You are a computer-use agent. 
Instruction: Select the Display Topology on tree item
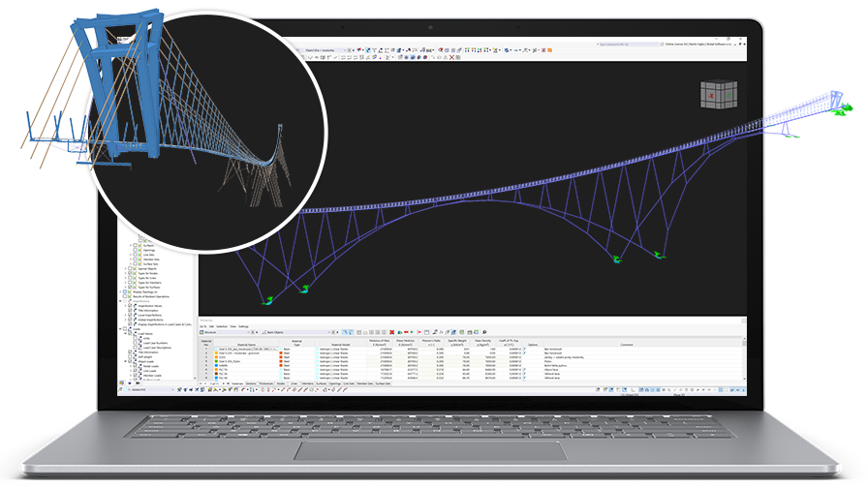(145, 292)
